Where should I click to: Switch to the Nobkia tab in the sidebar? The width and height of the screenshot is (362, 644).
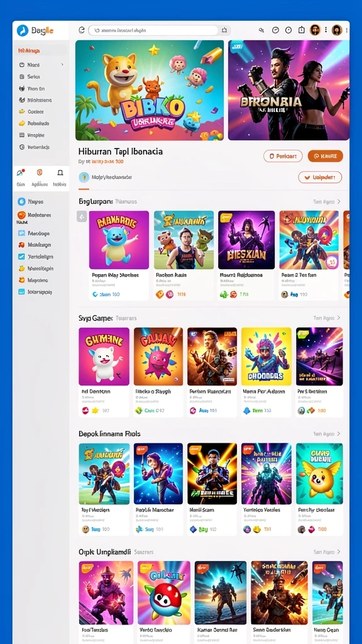[60, 178]
